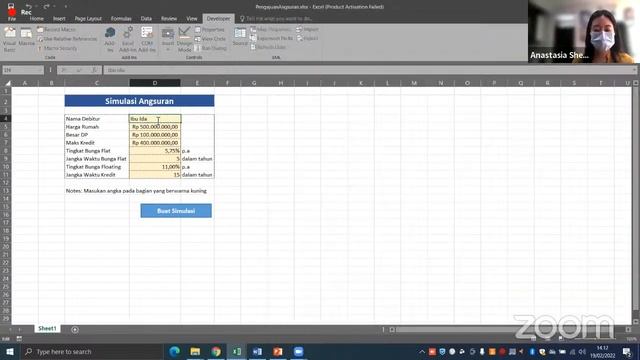Viewport: 640px width, 360px height.
Task: Select the Tingkat Bunga Floating value 11,00%
Action: (x=155, y=167)
